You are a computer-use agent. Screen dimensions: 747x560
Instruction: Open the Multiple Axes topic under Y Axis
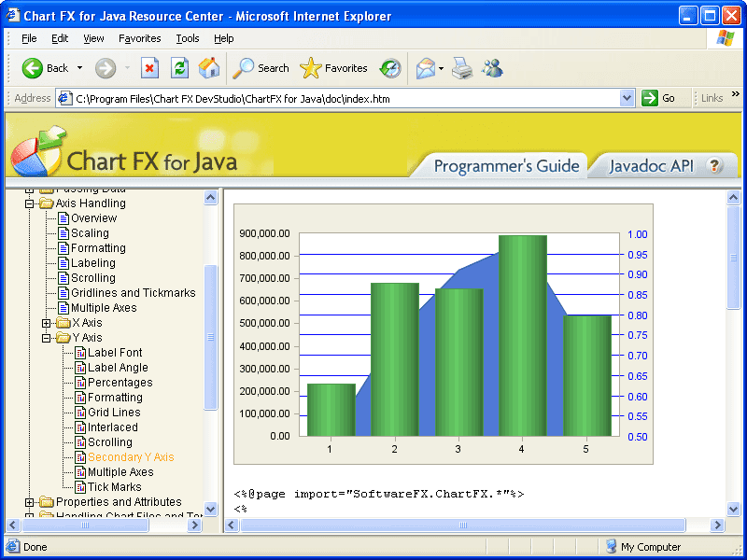[120, 472]
